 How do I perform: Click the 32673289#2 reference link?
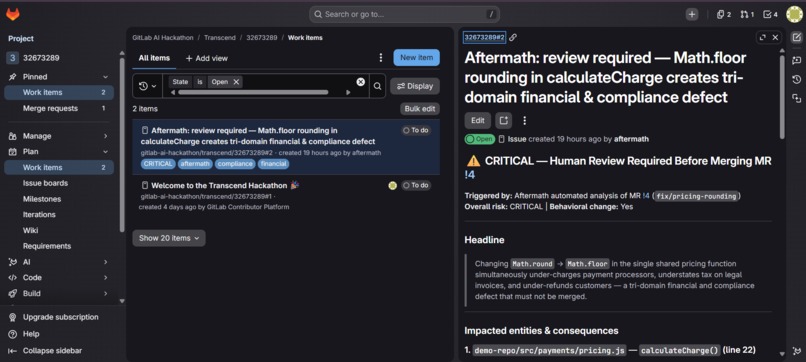click(x=484, y=38)
